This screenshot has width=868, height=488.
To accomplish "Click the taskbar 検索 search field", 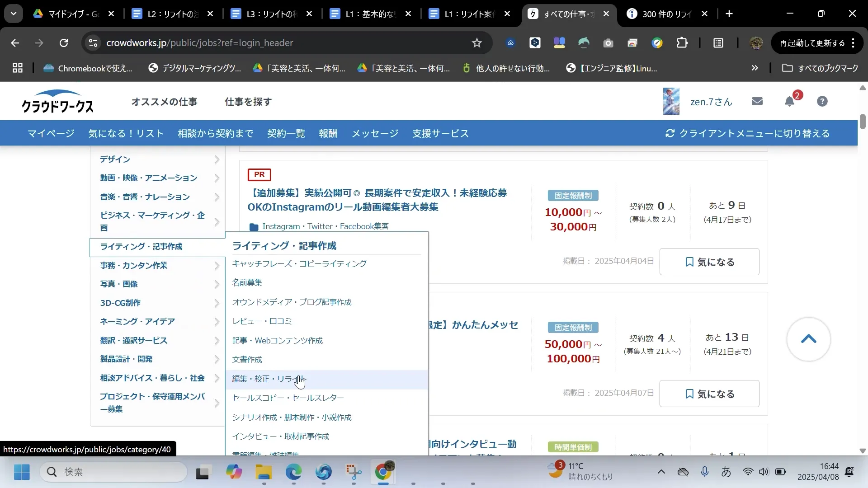I will click(113, 472).
